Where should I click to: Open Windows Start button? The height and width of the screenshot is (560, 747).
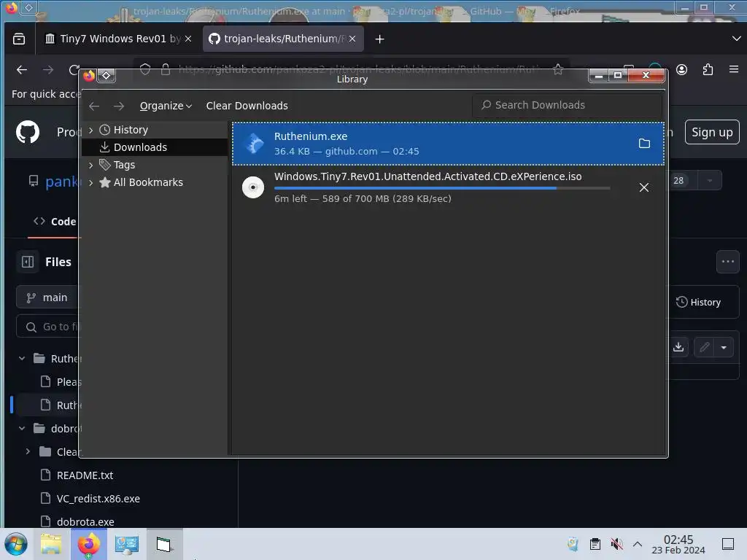pyautogui.click(x=16, y=544)
